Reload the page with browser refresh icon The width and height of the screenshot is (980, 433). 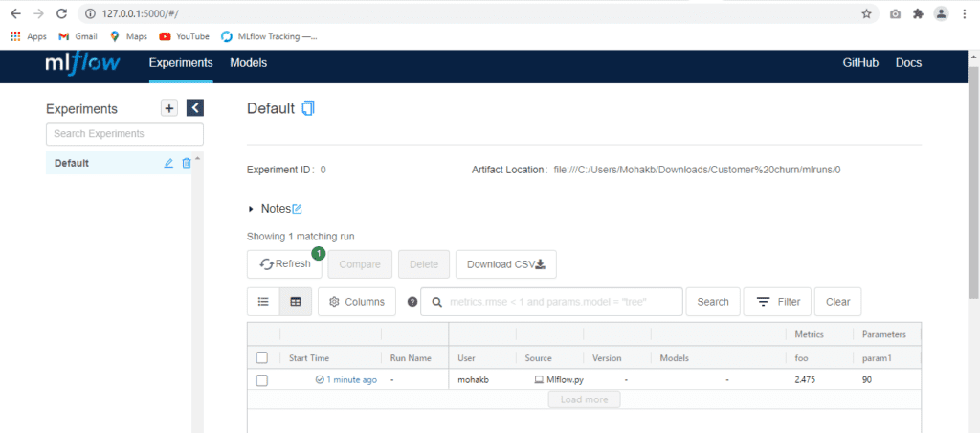61,13
